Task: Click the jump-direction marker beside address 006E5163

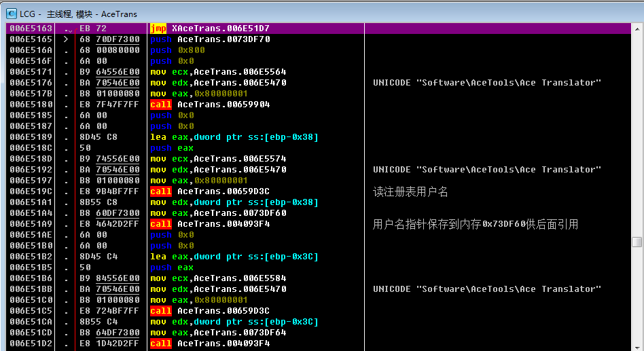Action: tap(68, 29)
